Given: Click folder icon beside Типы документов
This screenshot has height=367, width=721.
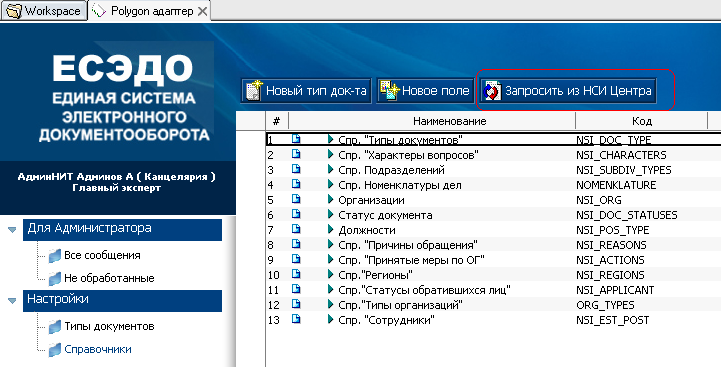Looking at the screenshot, I should click(55, 327).
